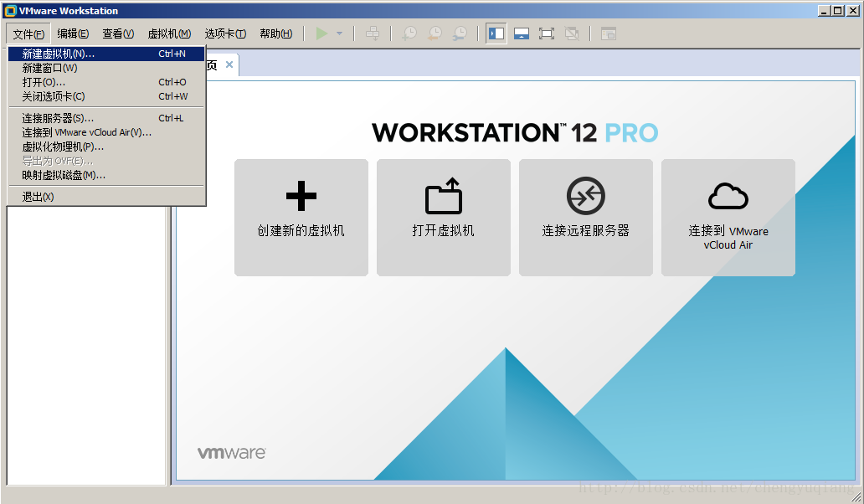Viewport: 864px width, 504px height.
Task: Click the take snapshot clock icon
Action: (x=409, y=33)
